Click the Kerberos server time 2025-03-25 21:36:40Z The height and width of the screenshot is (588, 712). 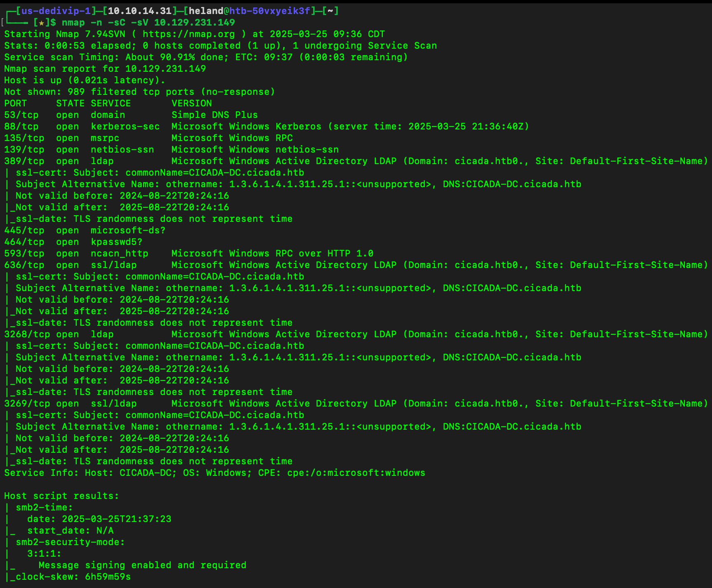tap(428, 127)
